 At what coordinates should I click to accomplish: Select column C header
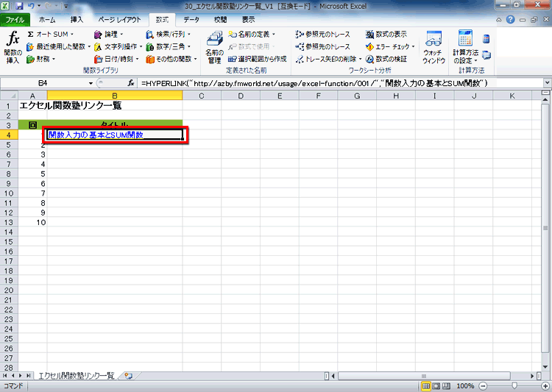coord(202,96)
